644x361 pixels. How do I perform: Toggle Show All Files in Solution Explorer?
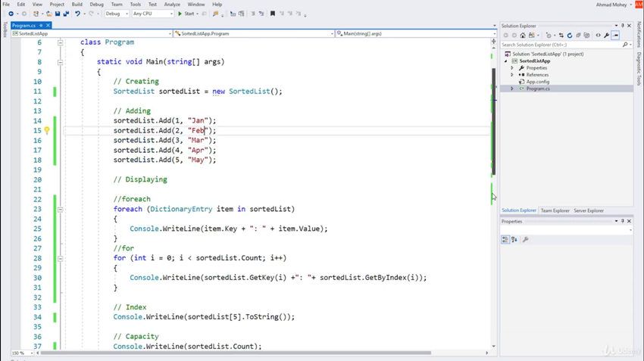tap(587, 36)
